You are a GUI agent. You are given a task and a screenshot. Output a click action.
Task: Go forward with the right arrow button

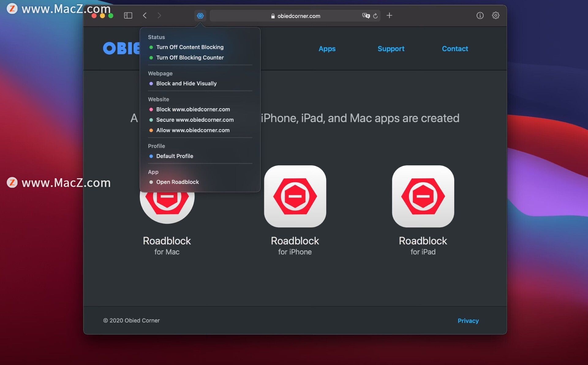[159, 16]
